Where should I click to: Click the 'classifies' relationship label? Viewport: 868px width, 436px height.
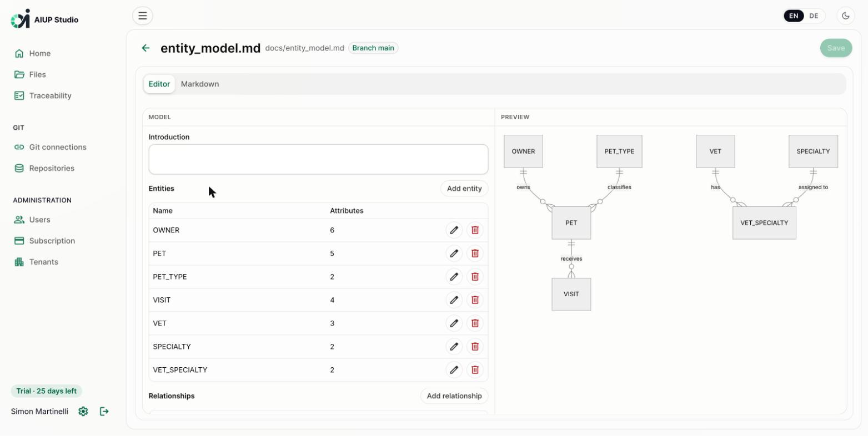[x=619, y=187]
